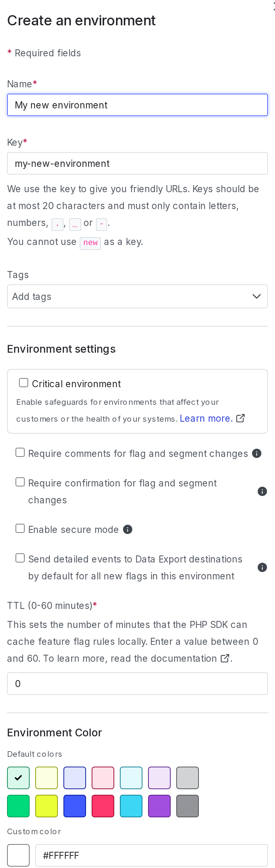Click the TTL minutes input field
The width and height of the screenshot is (275, 868).
point(137,683)
